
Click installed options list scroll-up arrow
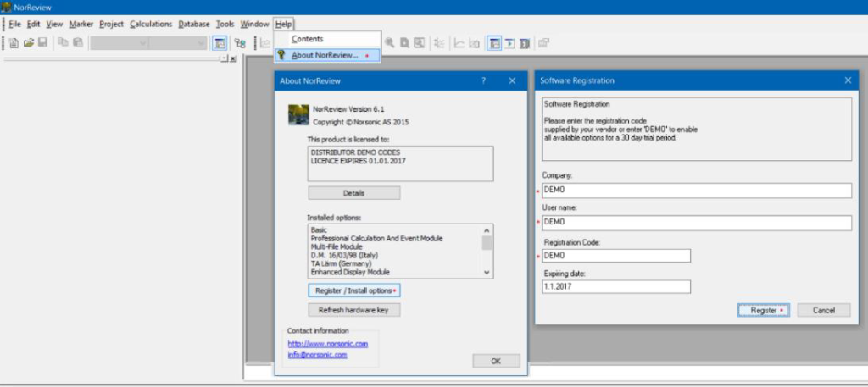pos(487,230)
